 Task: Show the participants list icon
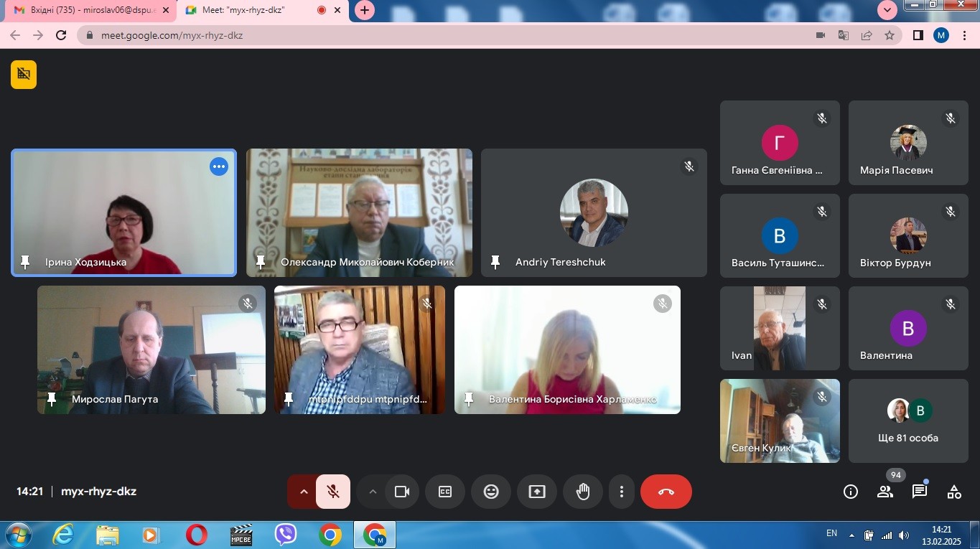[x=885, y=492]
